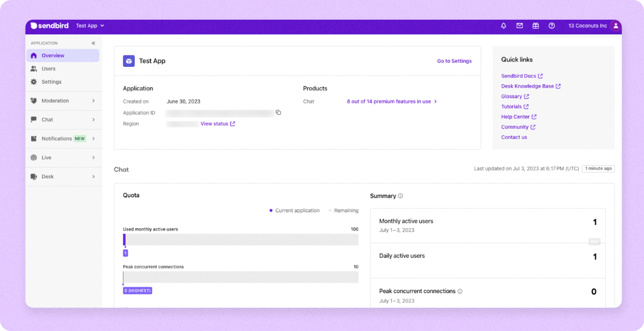Click the 13 Coconuts Inc organization name
Image resolution: width=644 pixels, height=331 pixels.
click(587, 26)
